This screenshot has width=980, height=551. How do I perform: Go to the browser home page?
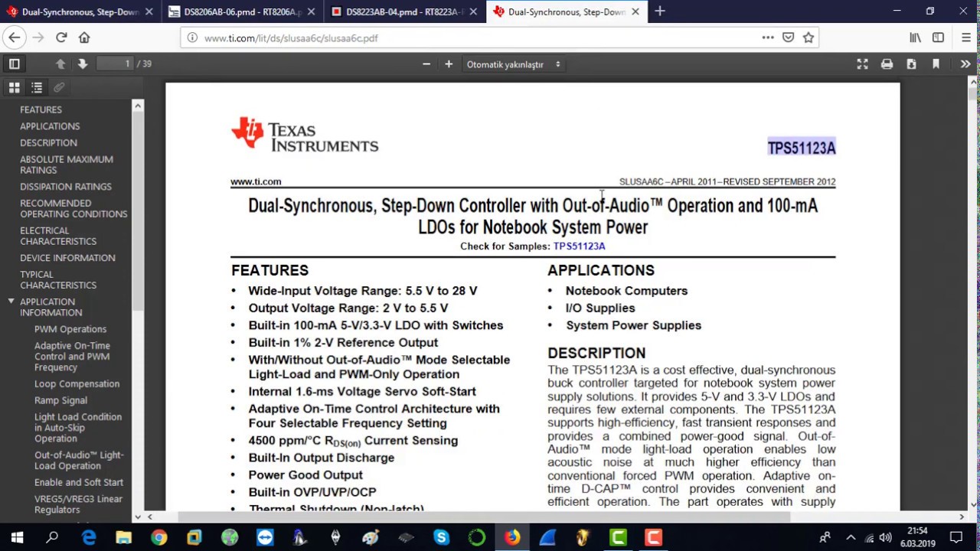point(84,37)
